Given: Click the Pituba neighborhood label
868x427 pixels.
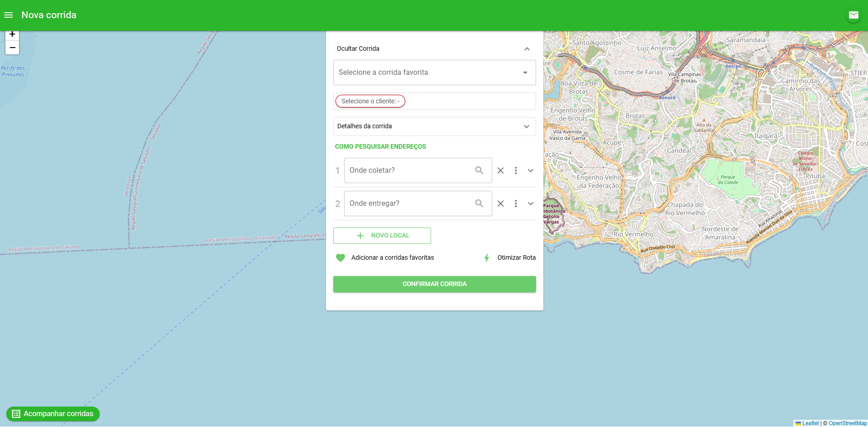Looking at the screenshot, I should click(x=815, y=176).
